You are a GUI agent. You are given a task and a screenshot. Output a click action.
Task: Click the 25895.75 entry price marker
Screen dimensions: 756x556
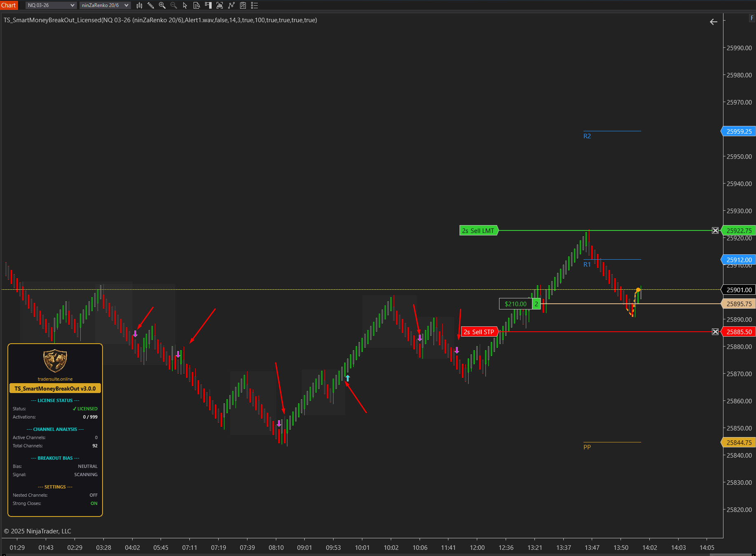pos(739,304)
